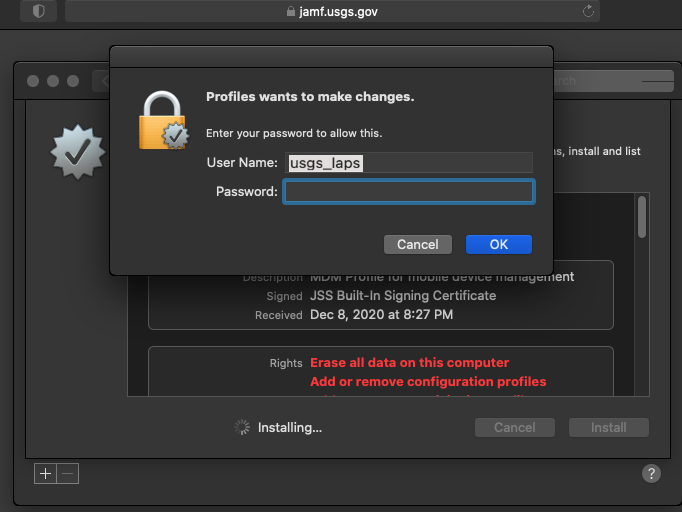Click the Install button
The image size is (682, 512).
(x=608, y=428)
